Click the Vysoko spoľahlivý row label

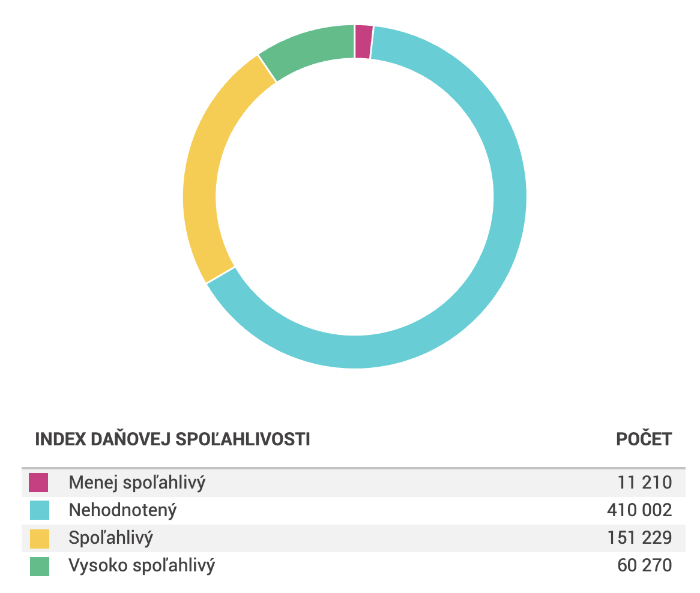(x=142, y=566)
